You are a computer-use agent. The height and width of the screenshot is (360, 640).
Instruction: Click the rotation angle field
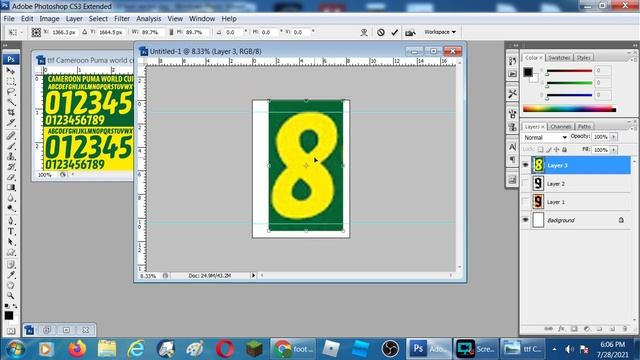(x=233, y=32)
